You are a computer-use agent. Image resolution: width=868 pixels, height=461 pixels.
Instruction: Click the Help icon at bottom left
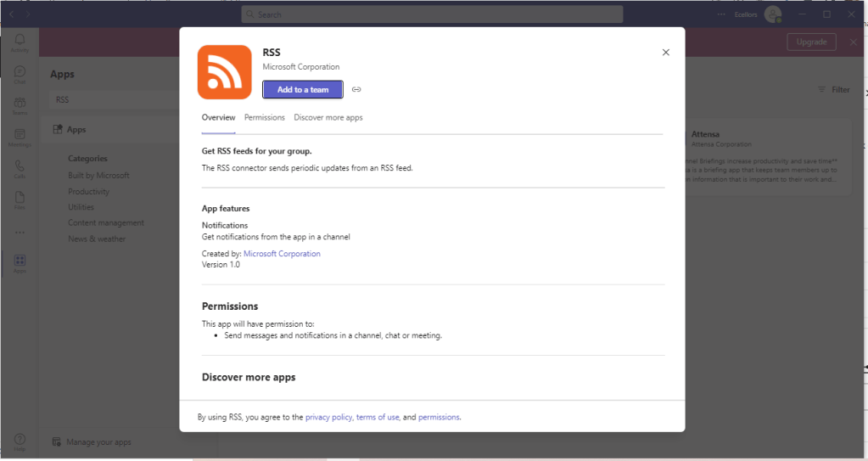point(19,441)
